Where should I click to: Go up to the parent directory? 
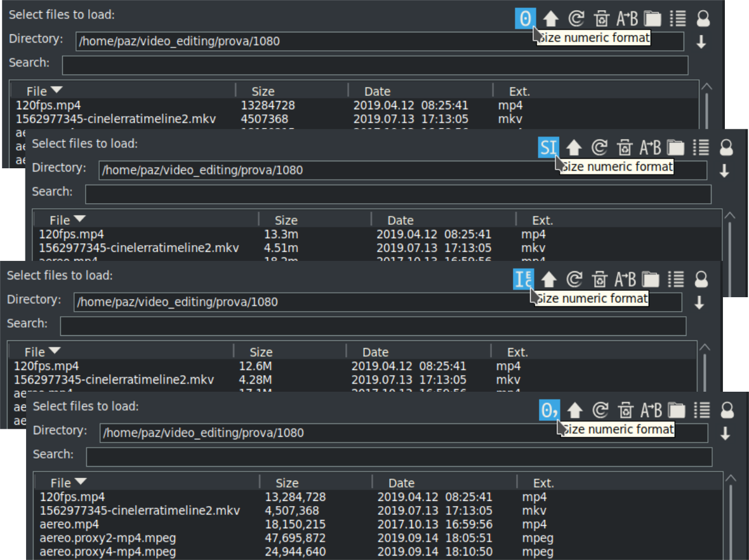tap(575, 411)
